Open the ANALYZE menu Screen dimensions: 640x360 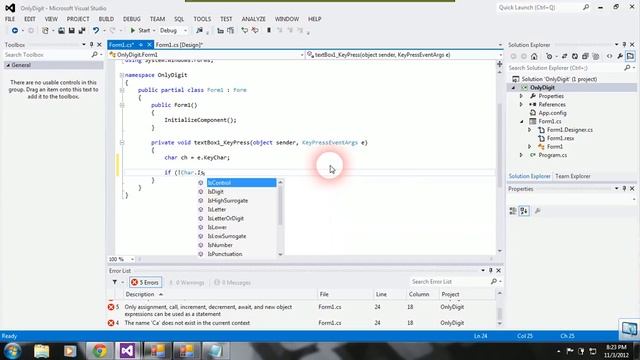point(253,19)
